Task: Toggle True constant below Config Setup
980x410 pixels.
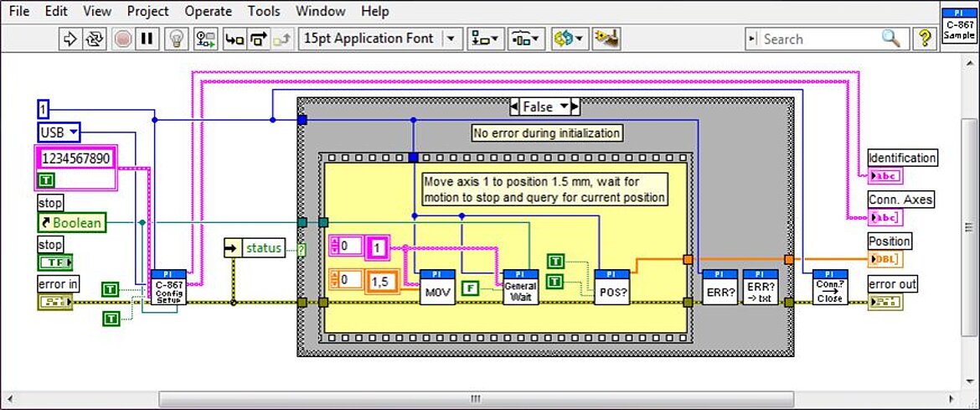Action: tap(111, 319)
